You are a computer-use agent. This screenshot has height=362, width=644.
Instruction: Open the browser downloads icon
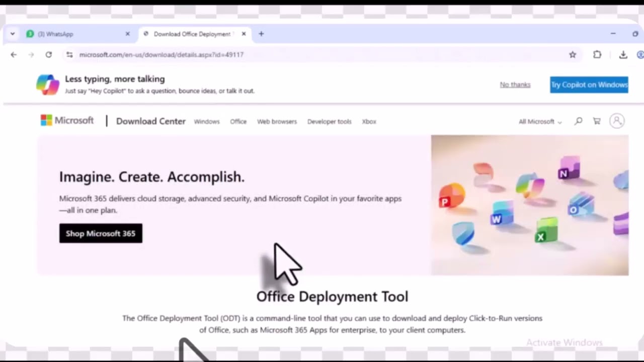[x=623, y=55]
